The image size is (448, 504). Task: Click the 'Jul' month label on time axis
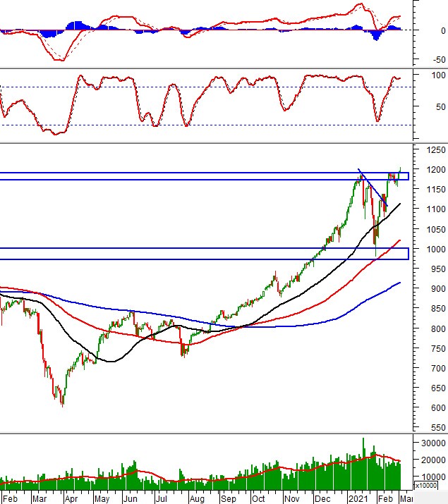[161, 499]
